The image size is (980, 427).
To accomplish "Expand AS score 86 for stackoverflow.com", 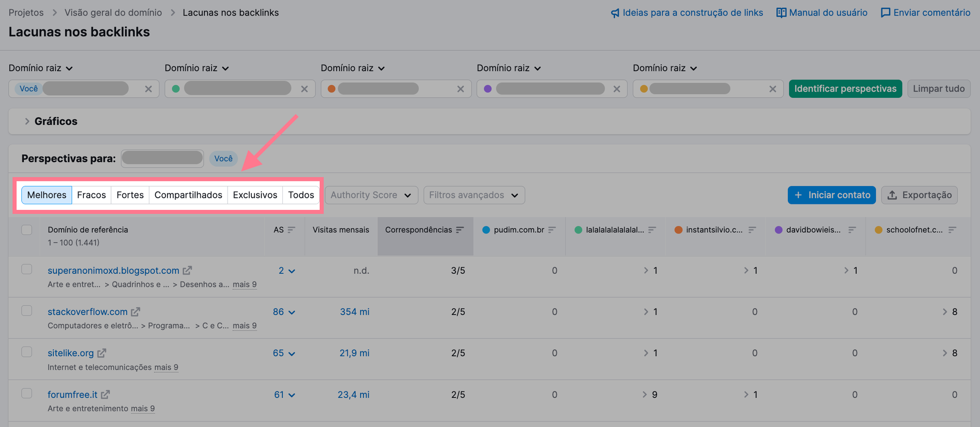I will [284, 312].
